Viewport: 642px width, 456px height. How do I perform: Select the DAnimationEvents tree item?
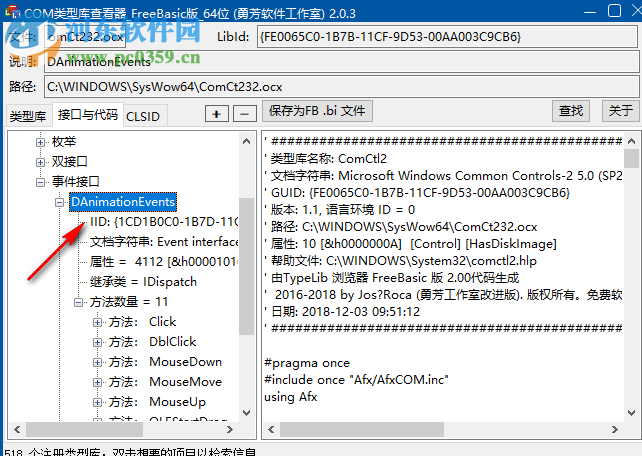[123, 202]
